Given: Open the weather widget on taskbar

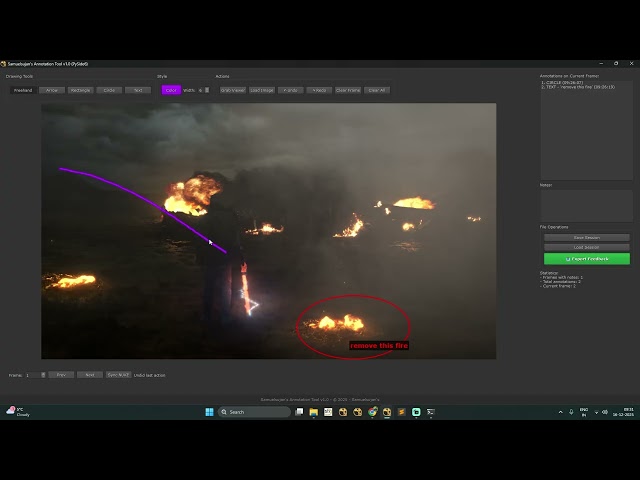Looking at the screenshot, I should [18, 412].
